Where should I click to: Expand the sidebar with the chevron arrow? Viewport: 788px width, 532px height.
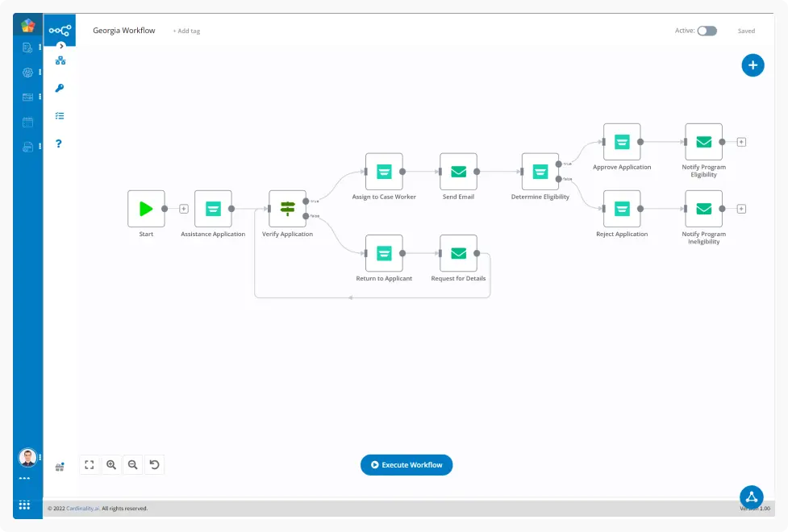coord(61,46)
